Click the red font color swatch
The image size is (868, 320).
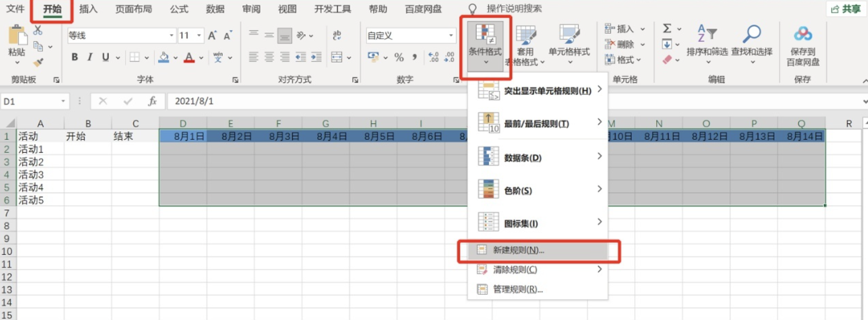[189, 57]
